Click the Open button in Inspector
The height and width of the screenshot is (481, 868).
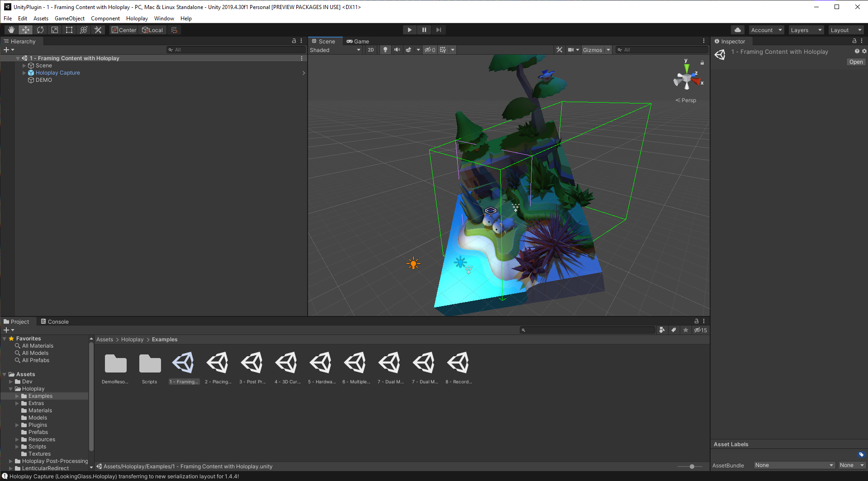tap(855, 62)
